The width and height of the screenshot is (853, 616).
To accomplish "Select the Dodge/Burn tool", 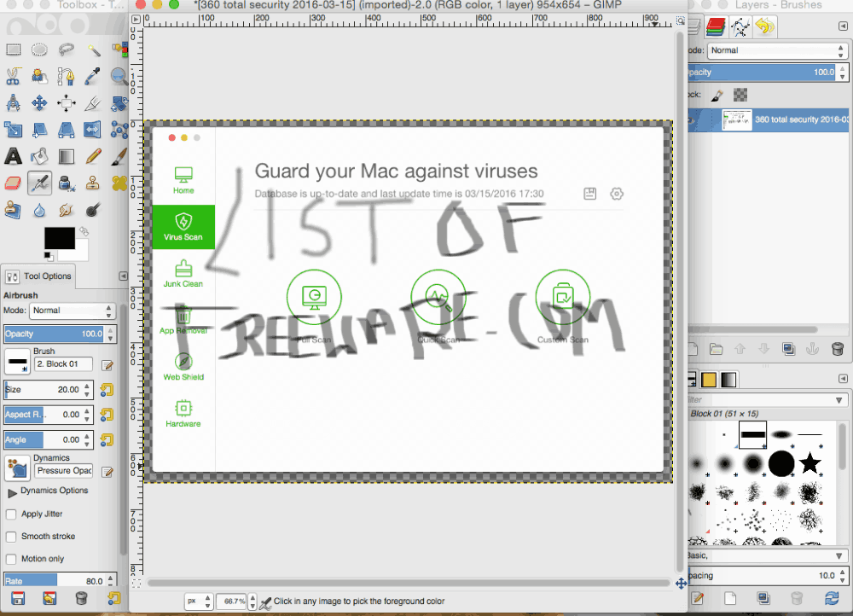I will (x=94, y=210).
